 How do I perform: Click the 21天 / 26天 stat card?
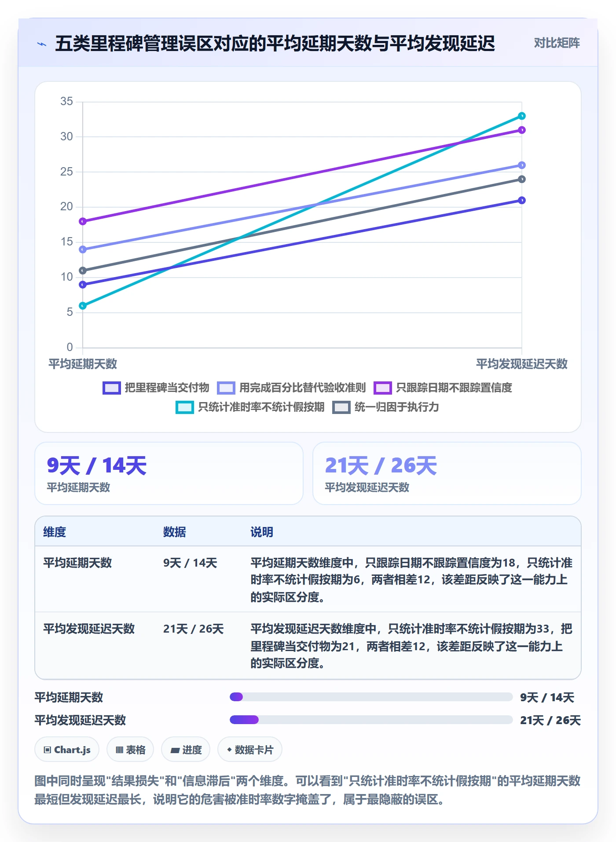click(x=447, y=473)
